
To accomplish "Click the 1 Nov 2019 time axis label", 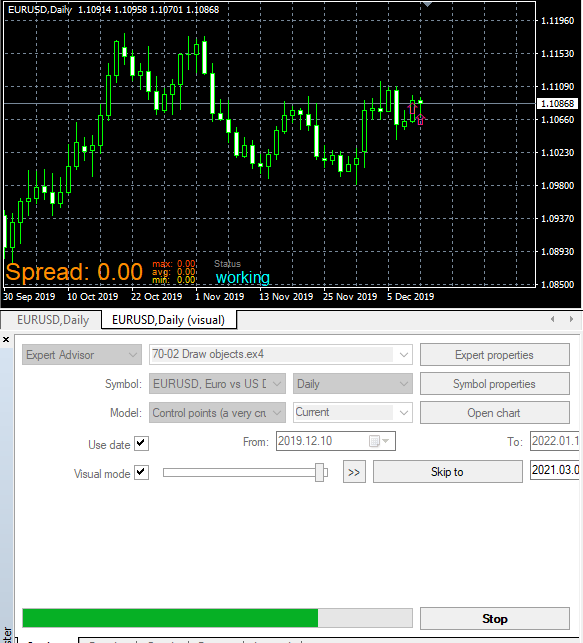I will click(219, 296).
